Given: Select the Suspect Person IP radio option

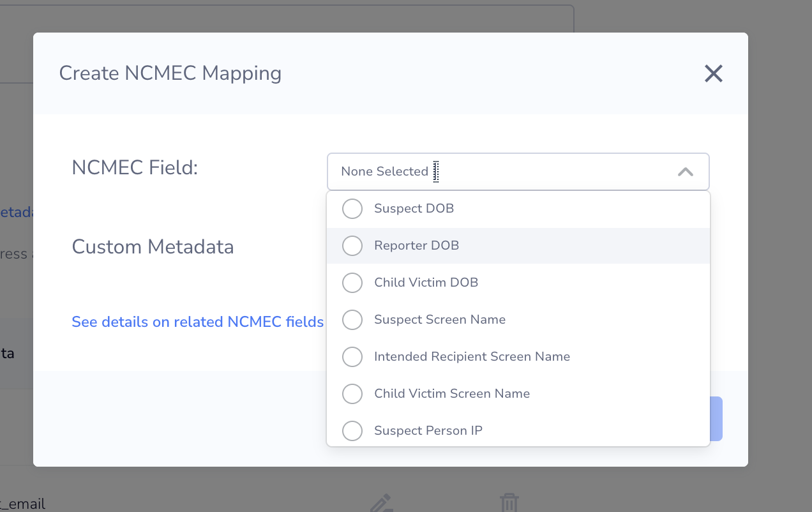Looking at the screenshot, I should click(x=352, y=431).
